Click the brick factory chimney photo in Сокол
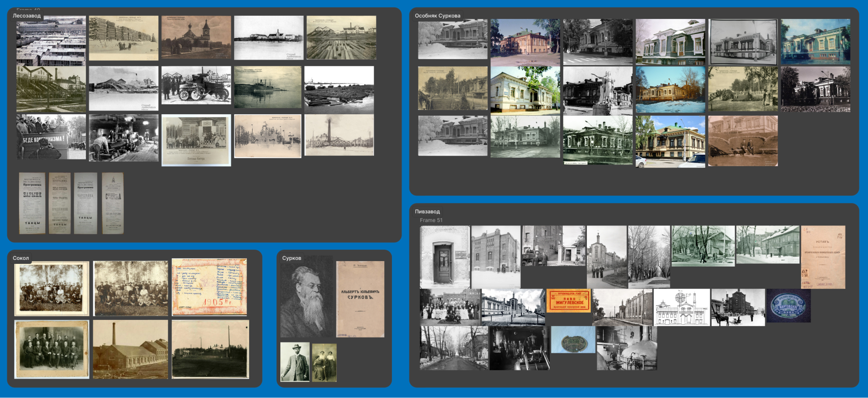Screen dimensions: 868x398 tap(130, 349)
